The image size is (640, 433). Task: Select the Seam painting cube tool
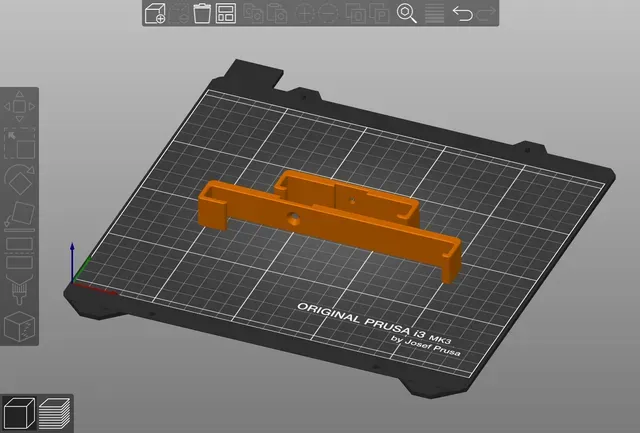click(x=19, y=326)
